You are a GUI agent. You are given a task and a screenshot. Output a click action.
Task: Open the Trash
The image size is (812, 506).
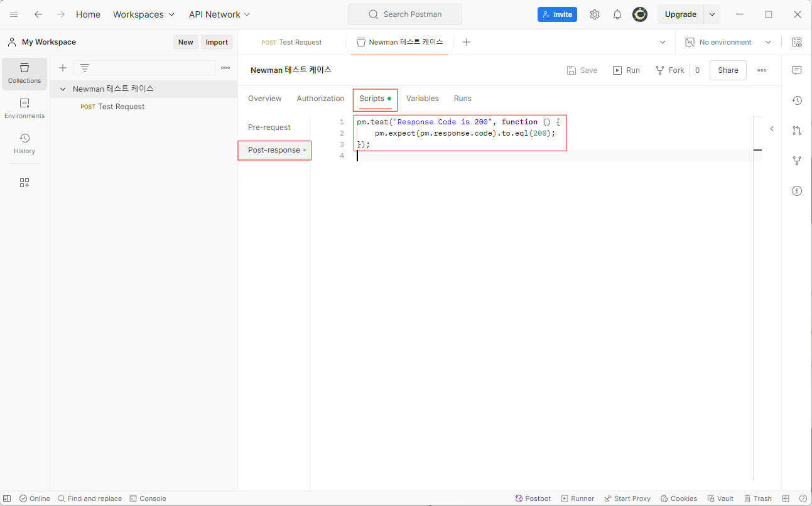pos(758,498)
